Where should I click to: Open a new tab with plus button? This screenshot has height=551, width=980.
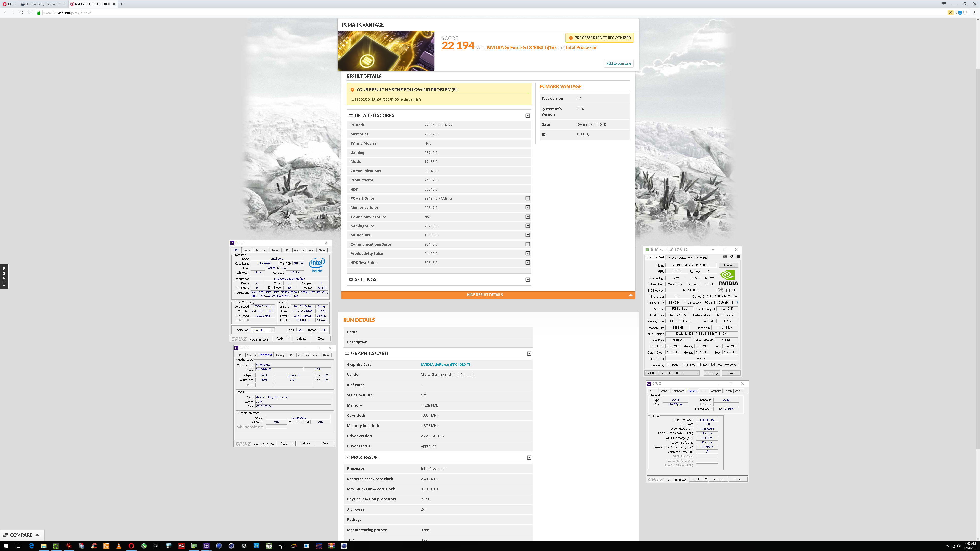(x=122, y=4)
